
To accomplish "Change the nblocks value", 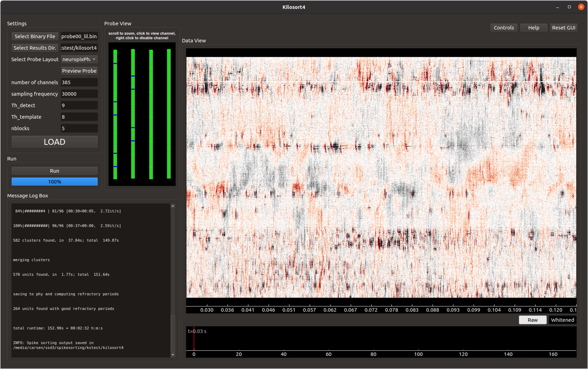I will pos(79,128).
